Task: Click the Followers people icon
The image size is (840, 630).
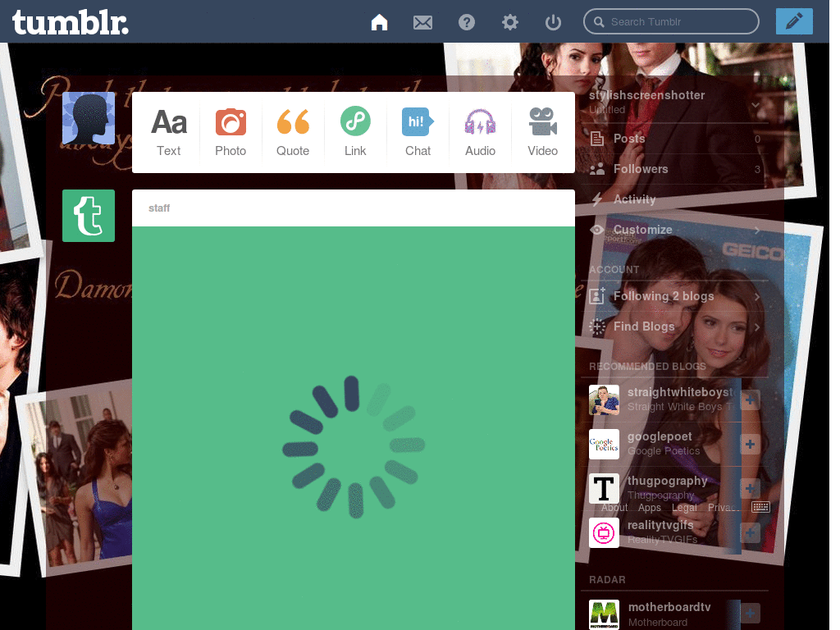Action: [597, 169]
